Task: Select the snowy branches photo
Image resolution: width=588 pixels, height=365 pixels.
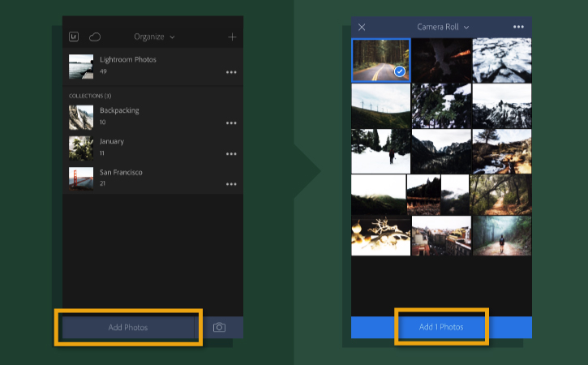Action: point(441,105)
